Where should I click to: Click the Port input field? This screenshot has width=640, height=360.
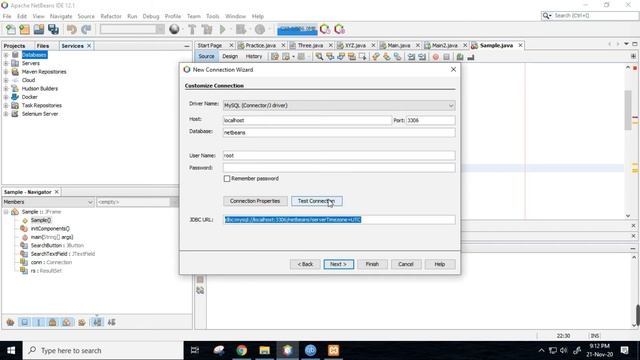pyautogui.click(x=431, y=120)
